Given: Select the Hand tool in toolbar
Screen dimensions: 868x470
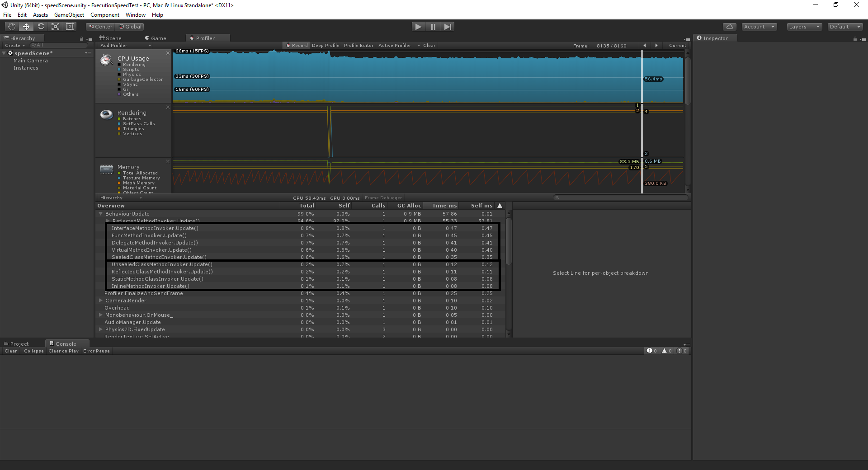Looking at the screenshot, I should [12, 27].
